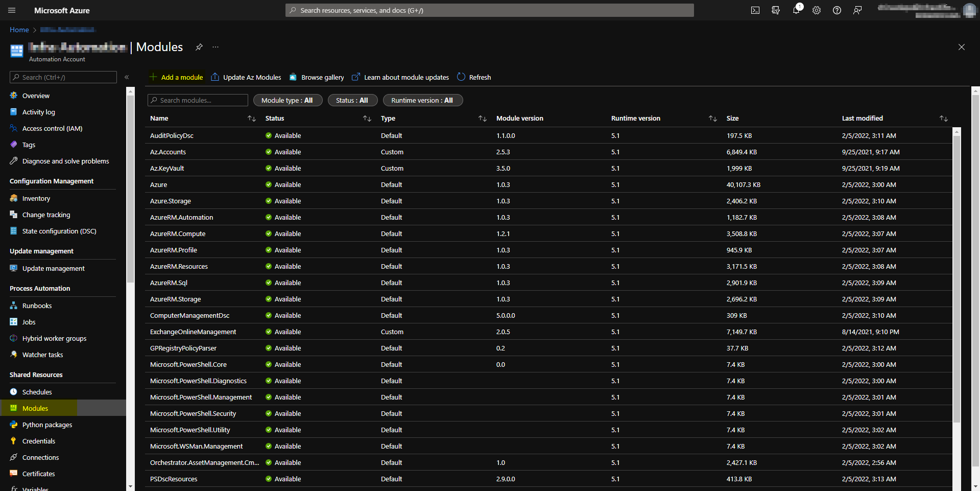Open the Azure portal hamburger menu
Viewport: 980px width, 491px height.
pyautogui.click(x=12, y=10)
